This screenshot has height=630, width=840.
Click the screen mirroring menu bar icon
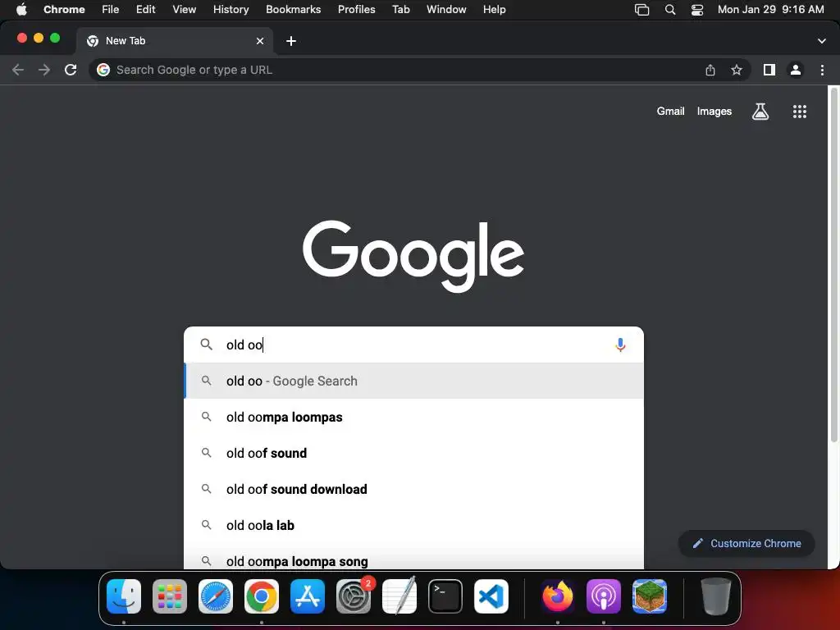pos(641,10)
